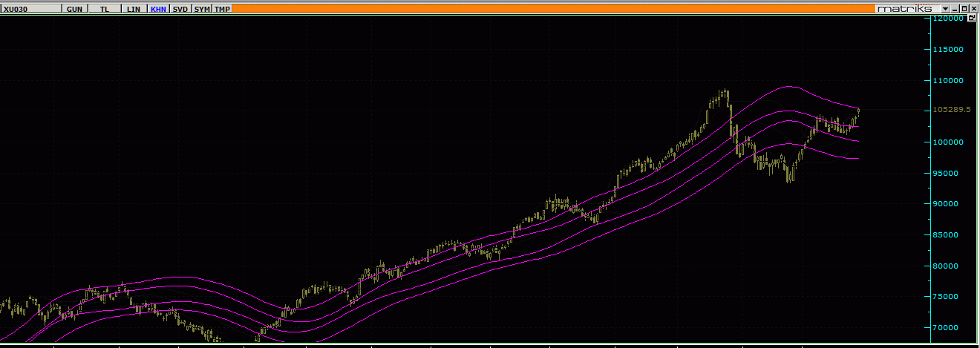
Task: Click the SVD toolbar button
Action: click(x=180, y=9)
